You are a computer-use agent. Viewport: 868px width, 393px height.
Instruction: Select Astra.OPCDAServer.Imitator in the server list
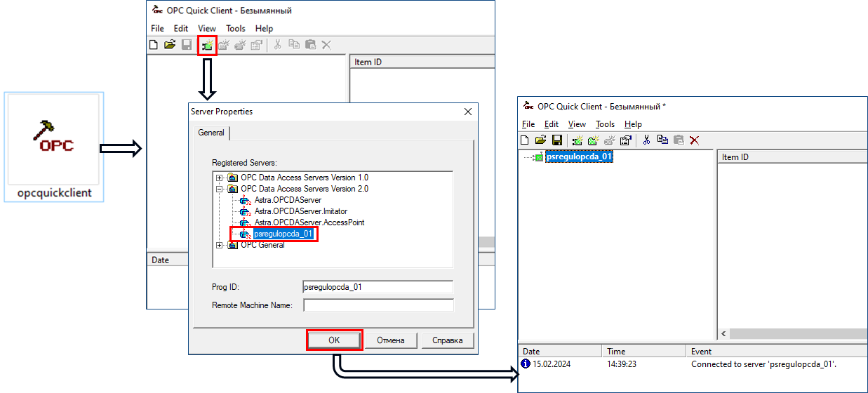pos(300,211)
